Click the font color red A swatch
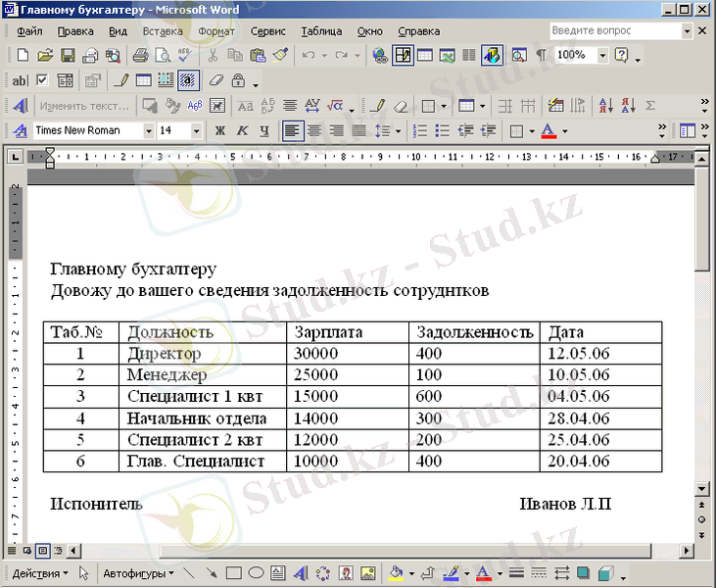 point(548,130)
